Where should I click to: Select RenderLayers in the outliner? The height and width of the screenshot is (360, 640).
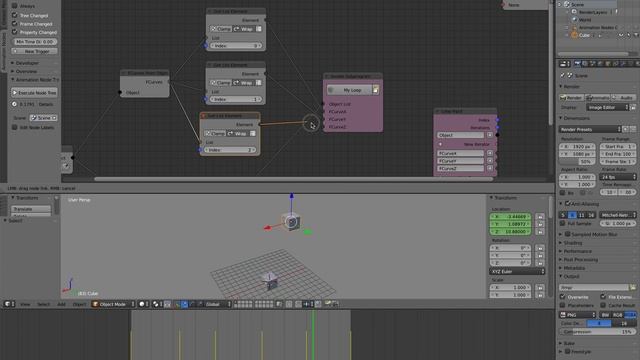pos(593,12)
